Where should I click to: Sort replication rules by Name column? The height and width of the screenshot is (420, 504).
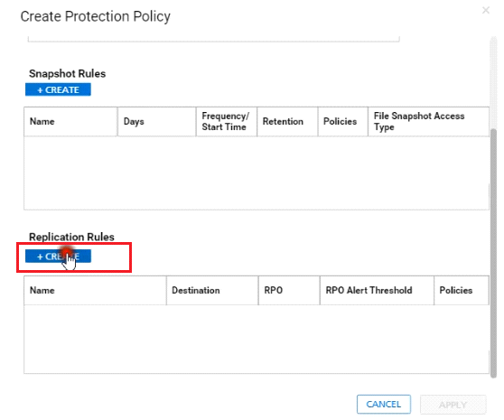click(x=95, y=290)
